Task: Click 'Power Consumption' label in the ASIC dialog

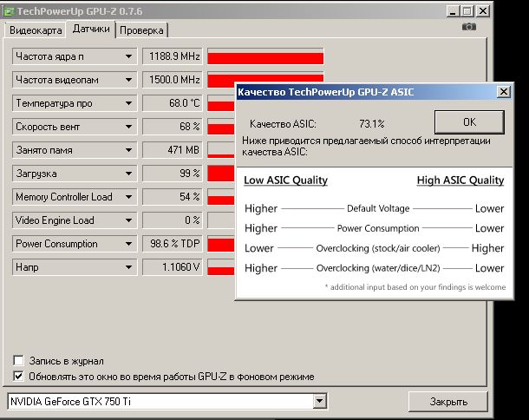Action: [x=378, y=228]
